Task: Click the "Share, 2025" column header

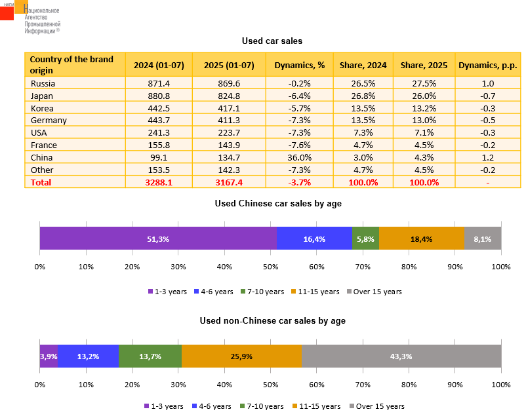Action: click(424, 65)
